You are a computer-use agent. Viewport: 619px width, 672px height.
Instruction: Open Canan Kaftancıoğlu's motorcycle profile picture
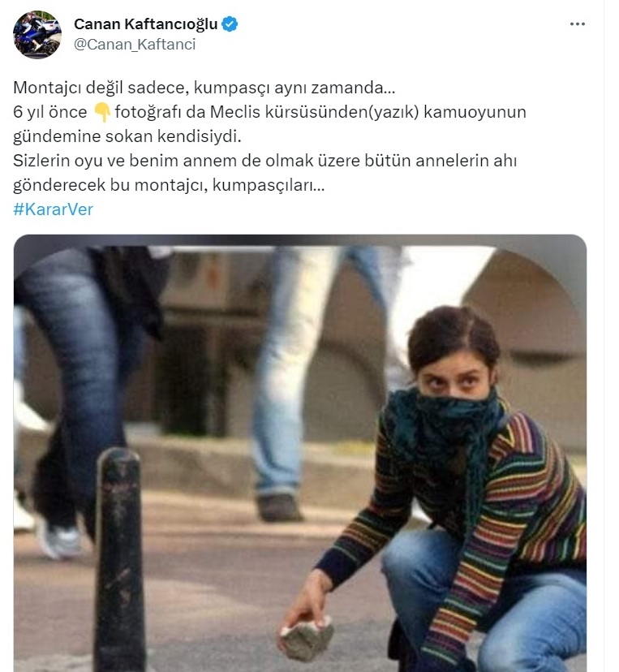37,34
